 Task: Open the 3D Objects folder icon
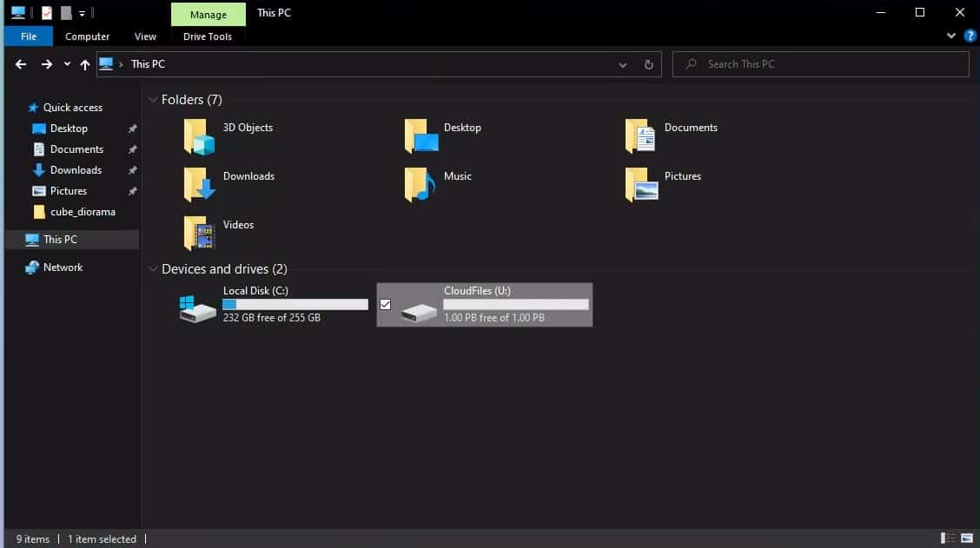coord(199,137)
